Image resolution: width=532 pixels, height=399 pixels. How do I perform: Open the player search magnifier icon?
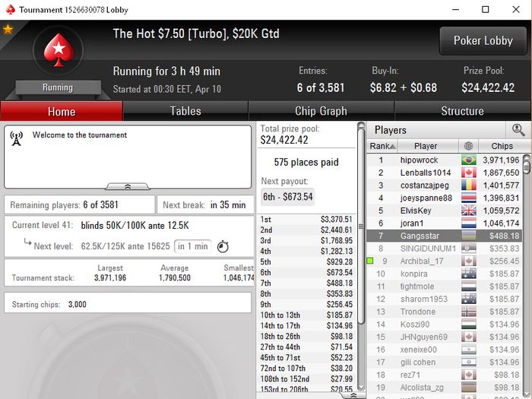click(518, 130)
